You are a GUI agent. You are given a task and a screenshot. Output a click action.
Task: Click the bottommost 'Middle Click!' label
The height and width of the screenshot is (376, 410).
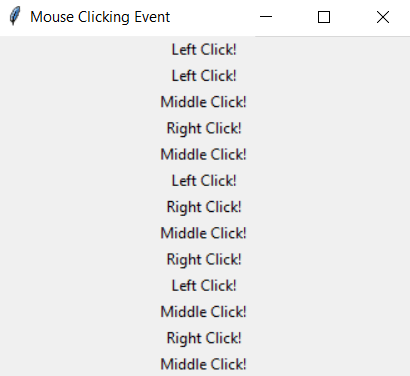coord(203,364)
